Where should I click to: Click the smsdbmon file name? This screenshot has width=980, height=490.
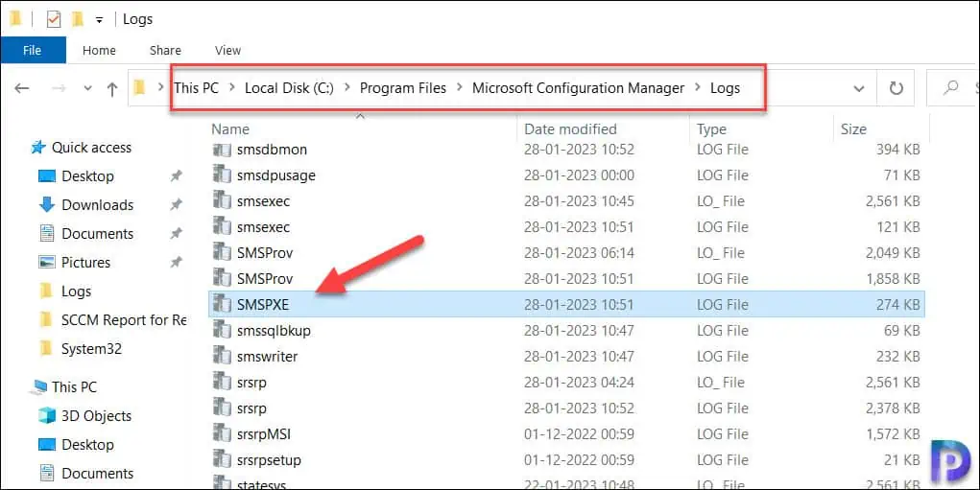click(x=272, y=150)
